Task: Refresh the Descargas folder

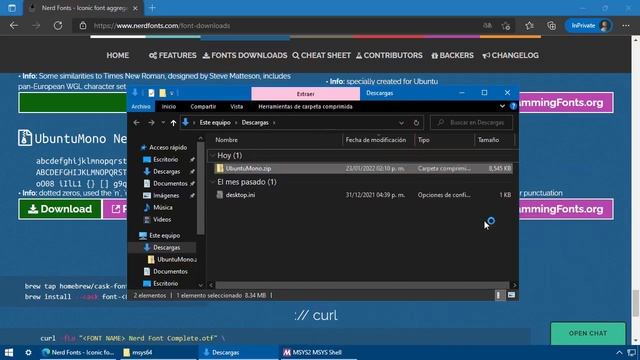Action: [416, 123]
